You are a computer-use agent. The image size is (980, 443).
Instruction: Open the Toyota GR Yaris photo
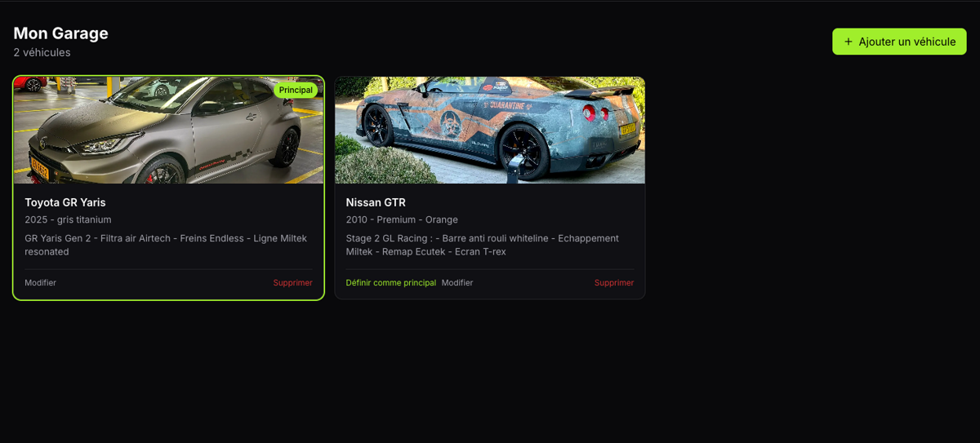(x=168, y=131)
